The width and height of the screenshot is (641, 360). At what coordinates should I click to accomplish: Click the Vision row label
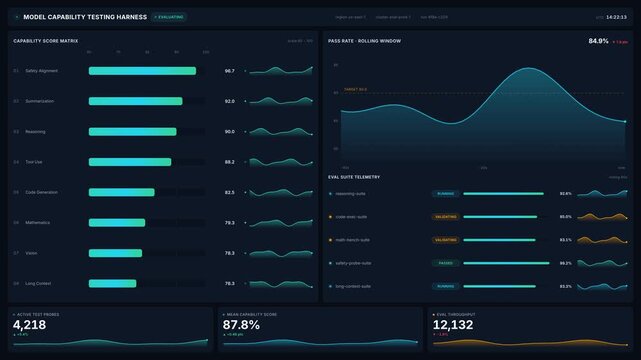(x=31, y=253)
